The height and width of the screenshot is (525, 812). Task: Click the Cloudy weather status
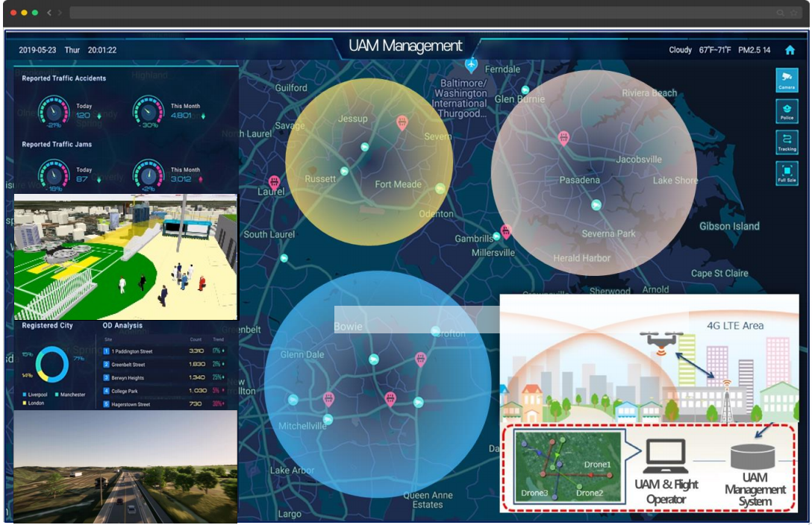pos(680,50)
